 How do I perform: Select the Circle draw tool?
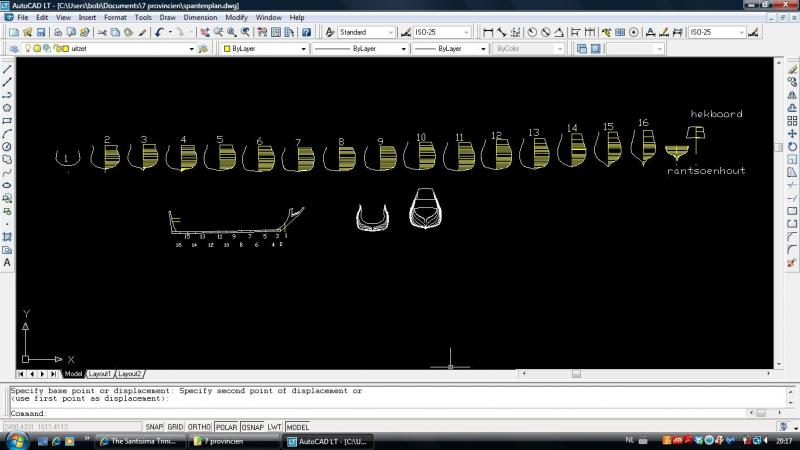click(x=7, y=147)
